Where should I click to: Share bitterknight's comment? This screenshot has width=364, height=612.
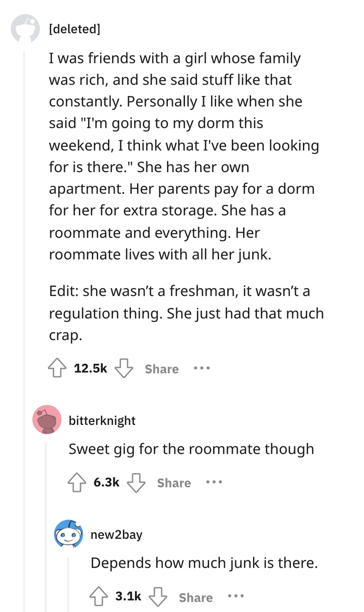pyautogui.click(x=174, y=483)
